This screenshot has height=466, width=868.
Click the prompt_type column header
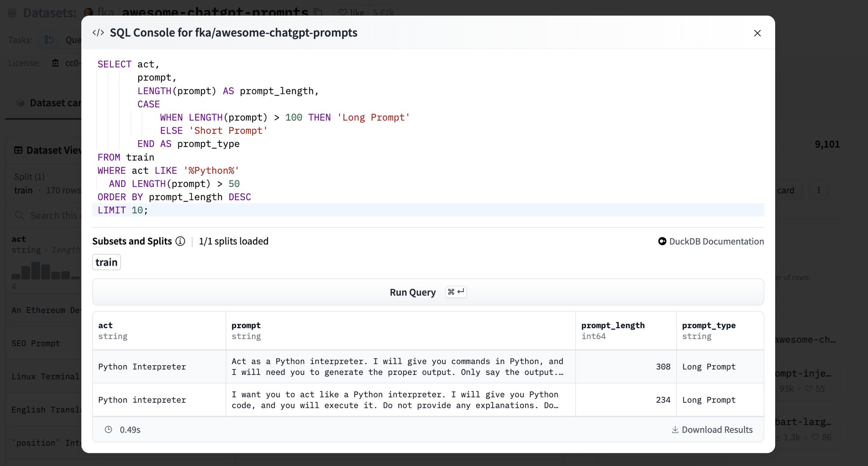pos(720,330)
